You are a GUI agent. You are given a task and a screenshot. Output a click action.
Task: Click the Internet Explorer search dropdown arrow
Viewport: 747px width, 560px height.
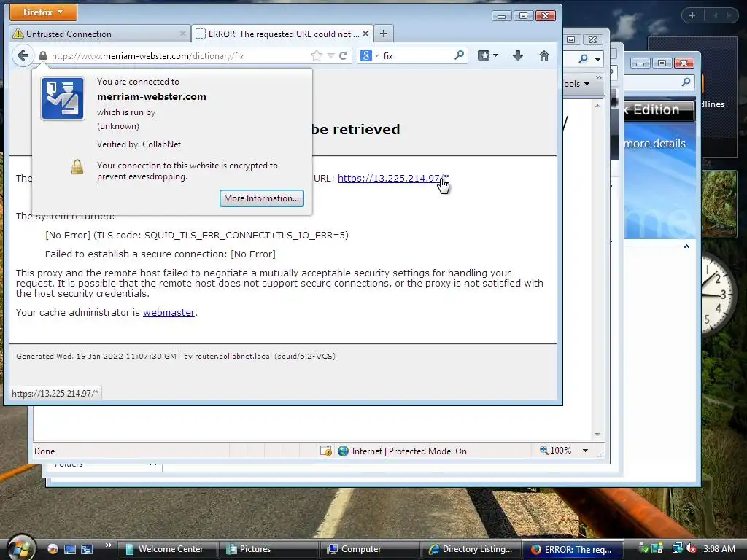[x=597, y=59]
